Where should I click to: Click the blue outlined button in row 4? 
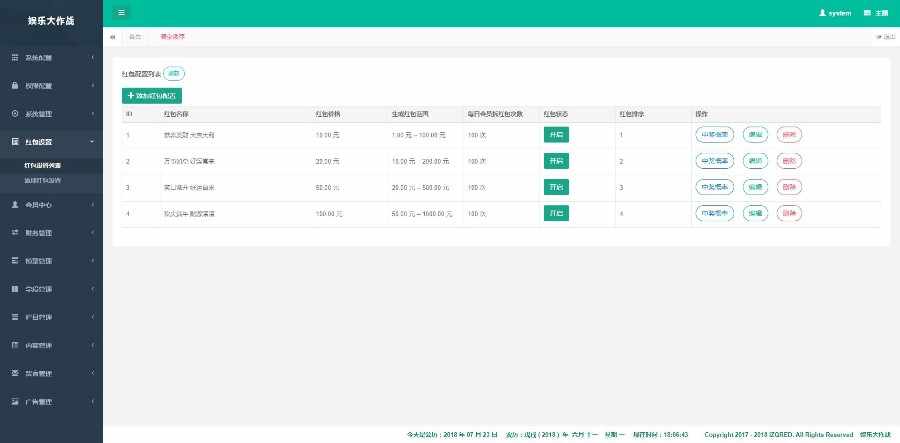click(x=715, y=213)
